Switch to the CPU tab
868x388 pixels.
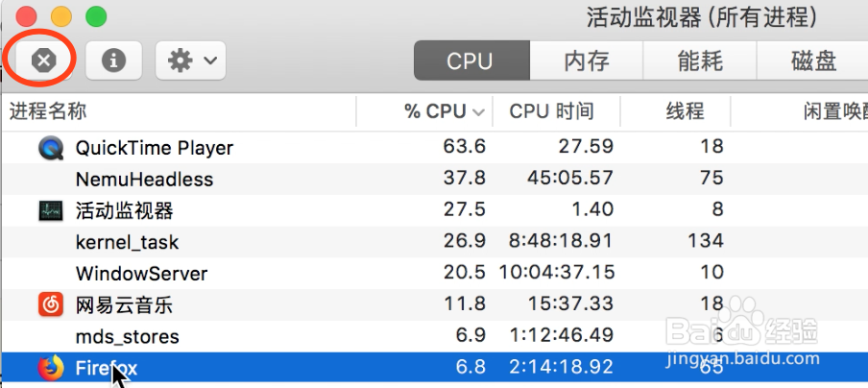469,61
